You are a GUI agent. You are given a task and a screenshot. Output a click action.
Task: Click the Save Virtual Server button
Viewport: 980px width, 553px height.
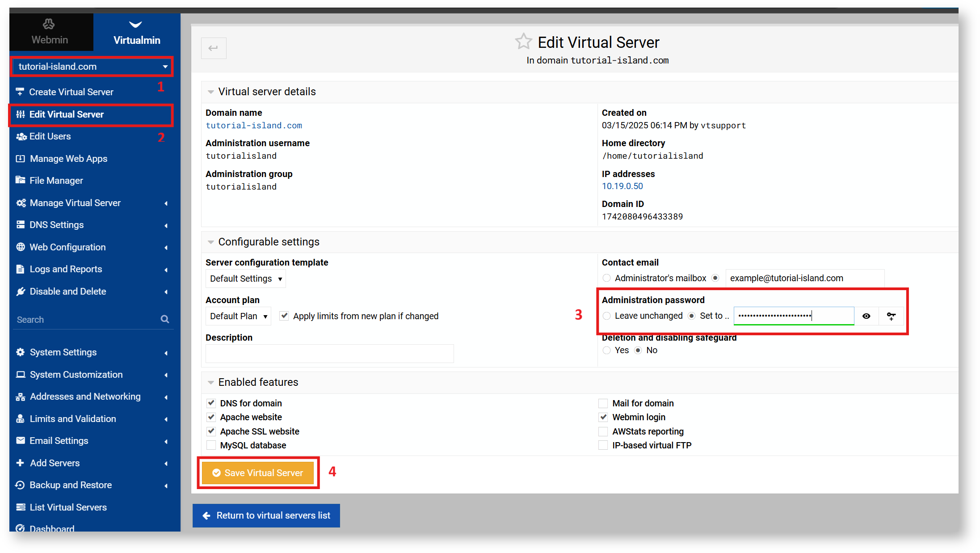tap(258, 473)
